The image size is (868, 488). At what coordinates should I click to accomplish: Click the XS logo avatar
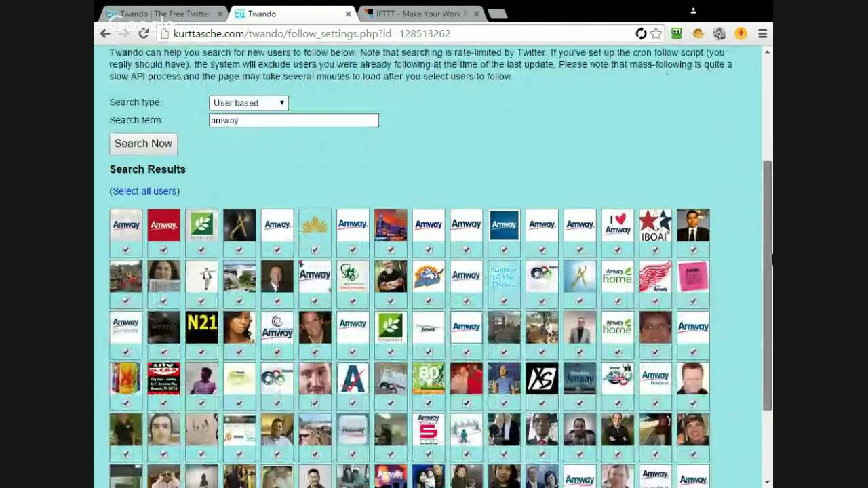542,378
